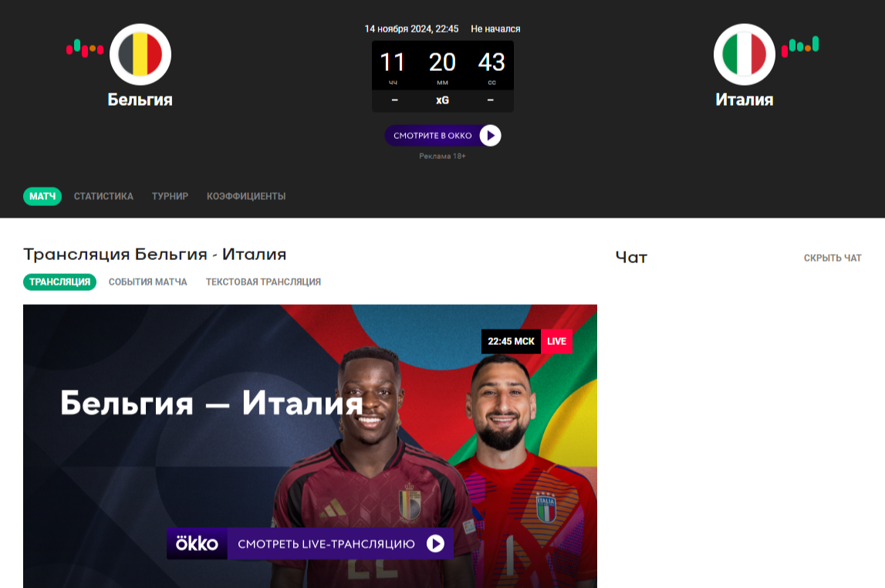Open Текстовая трансляция sub-tab
This screenshot has width=885, height=588.
click(x=263, y=282)
